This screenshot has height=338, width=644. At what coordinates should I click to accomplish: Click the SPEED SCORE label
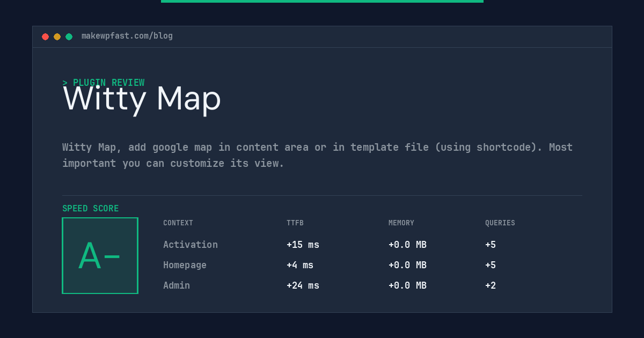91,209
